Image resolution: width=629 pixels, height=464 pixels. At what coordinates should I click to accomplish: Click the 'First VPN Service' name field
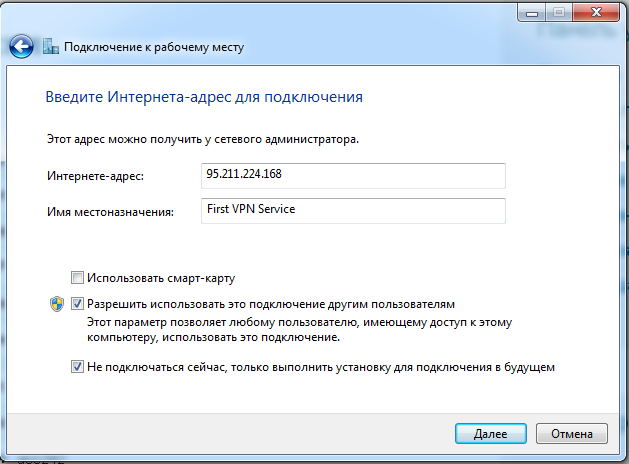click(353, 210)
